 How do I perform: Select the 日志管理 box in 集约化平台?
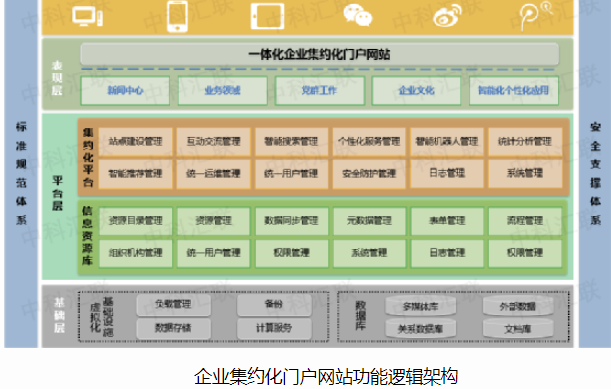pyautogui.click(x=447, y=173)
